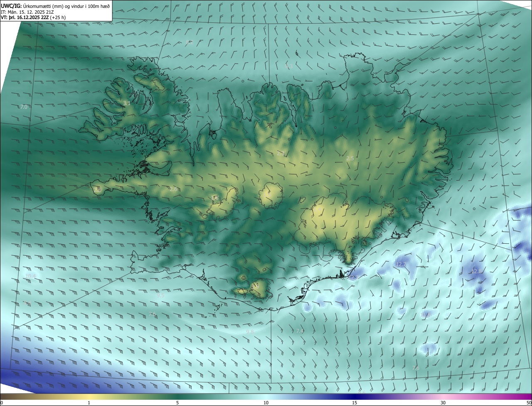Viewport: 532px width, 406px height.
Task: Click the 30 tick on the color scale
Action: (443, 403)
